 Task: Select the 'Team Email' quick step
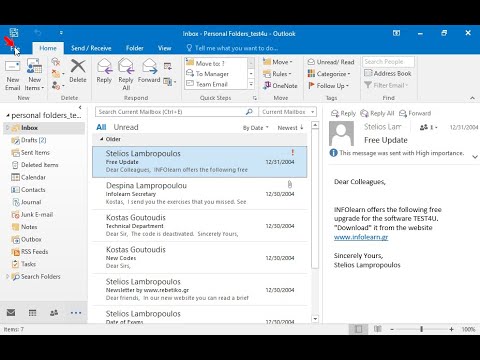coord(215,84)
